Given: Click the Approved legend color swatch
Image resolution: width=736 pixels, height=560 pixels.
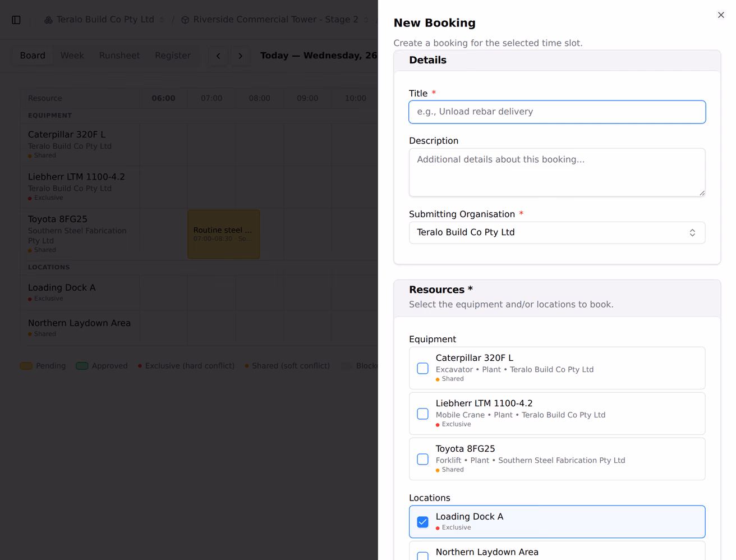Looking at the screenshot, I should pos(82,366).
